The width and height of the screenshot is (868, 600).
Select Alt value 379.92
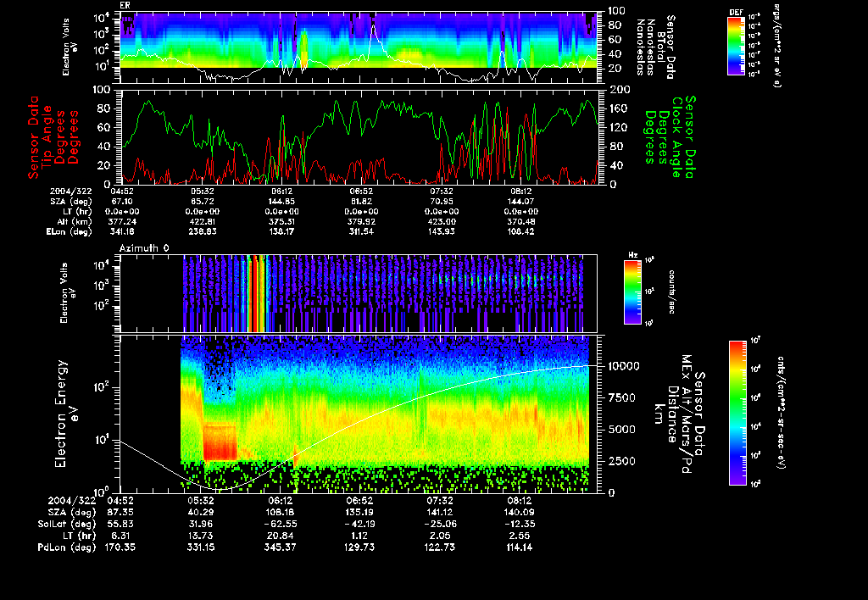pyautogui.click(x=361, y=221)
